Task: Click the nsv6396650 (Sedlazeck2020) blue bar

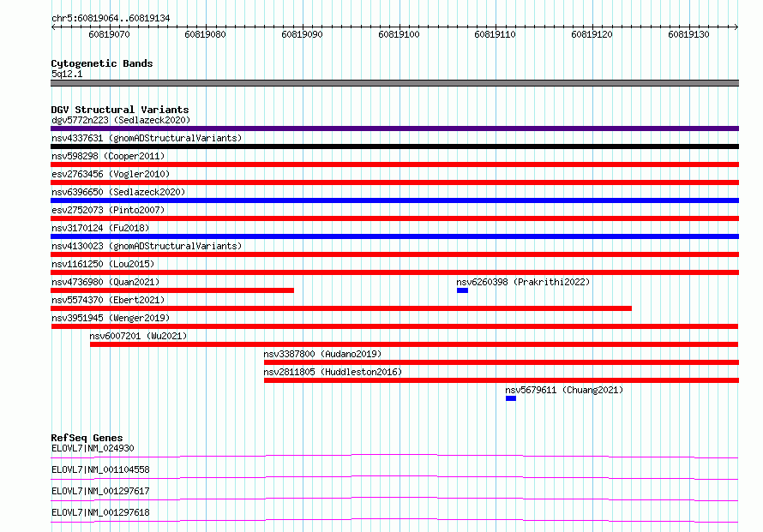Action: tap(394, 200)
